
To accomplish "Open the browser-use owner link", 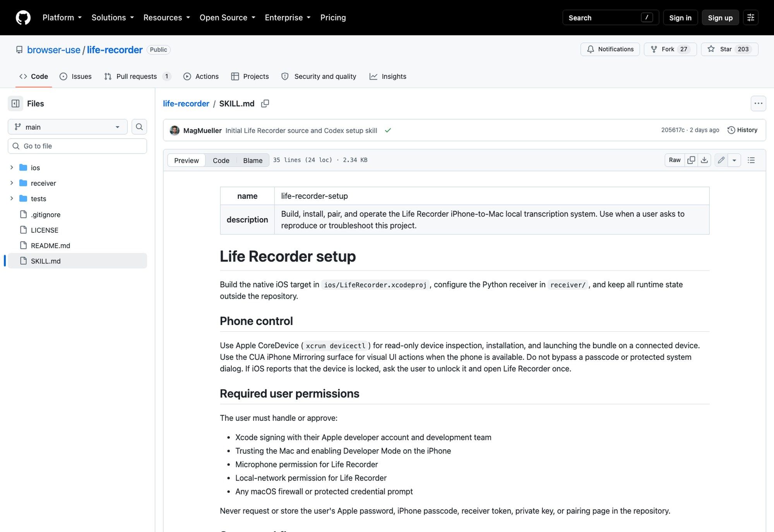I will pyautogui.click(x=54, y=50).
